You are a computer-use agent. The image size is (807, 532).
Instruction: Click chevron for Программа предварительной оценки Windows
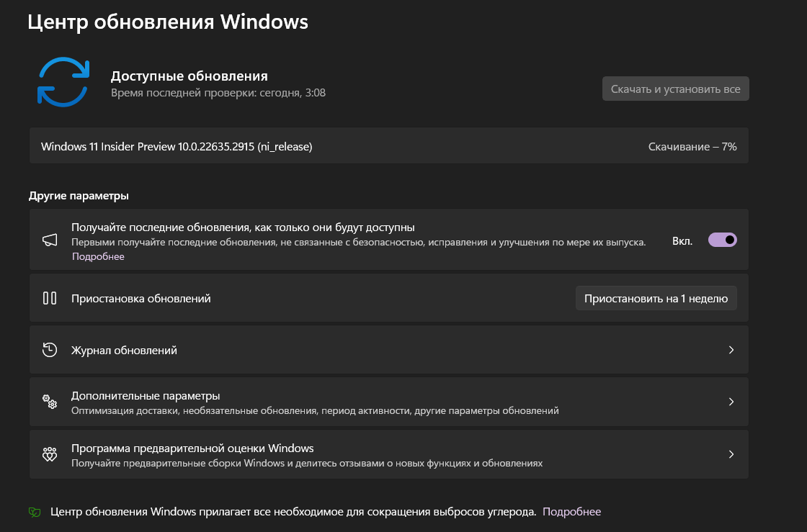click(x=731, y=454)
